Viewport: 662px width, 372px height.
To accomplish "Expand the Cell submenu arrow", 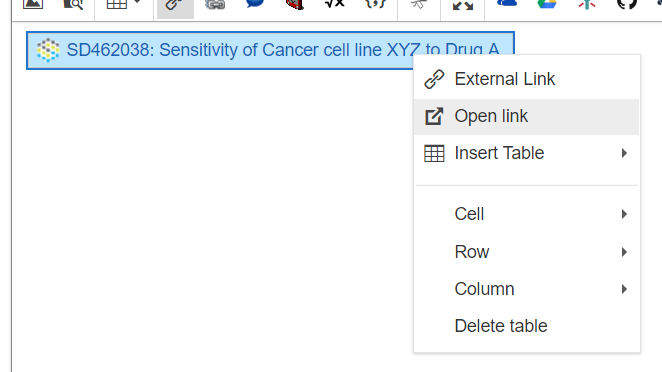I will [x=624, y=214].
